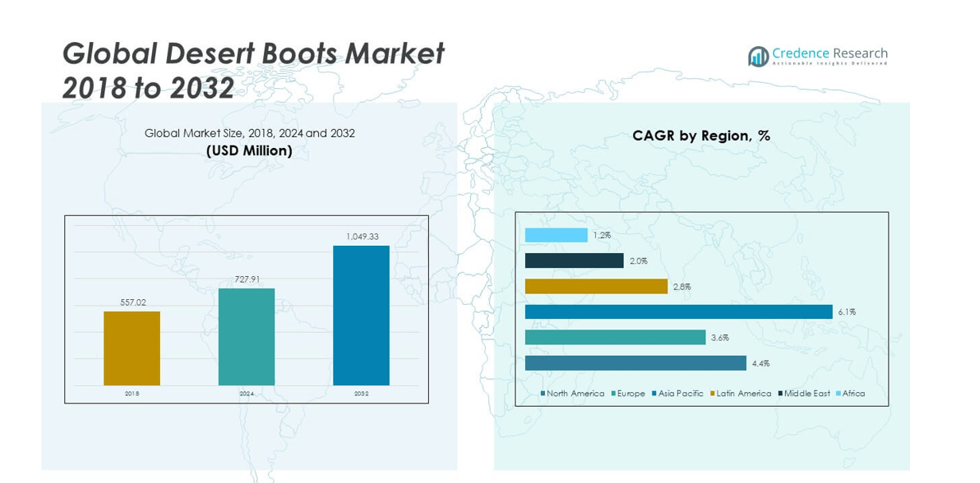Click the CAGR by Region heading
The height and width of the screenshot is (483, 980).
tap(701, 136)
